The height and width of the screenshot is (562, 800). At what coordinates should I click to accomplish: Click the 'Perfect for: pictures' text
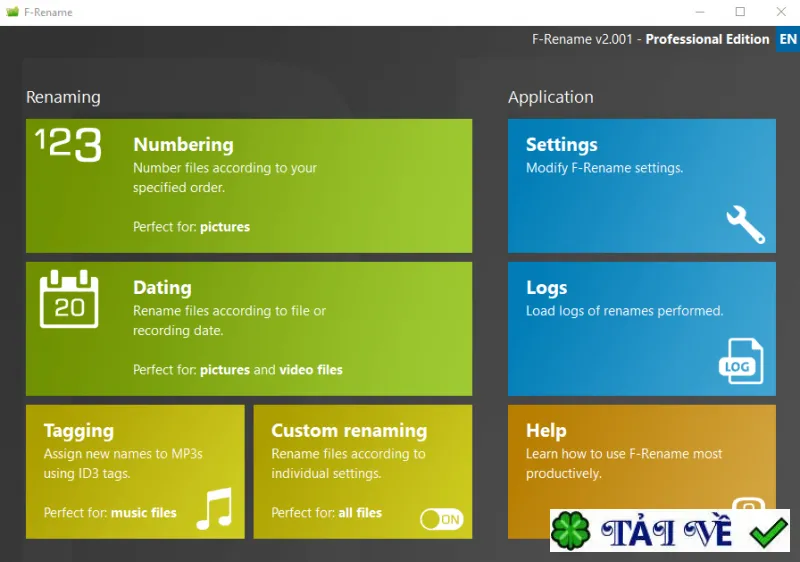[191, 227]
